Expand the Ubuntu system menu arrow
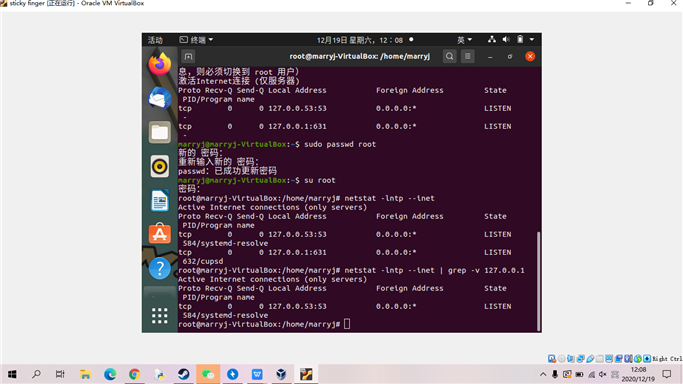The width and height of the screenshot is (683, 384). point(532,40)
